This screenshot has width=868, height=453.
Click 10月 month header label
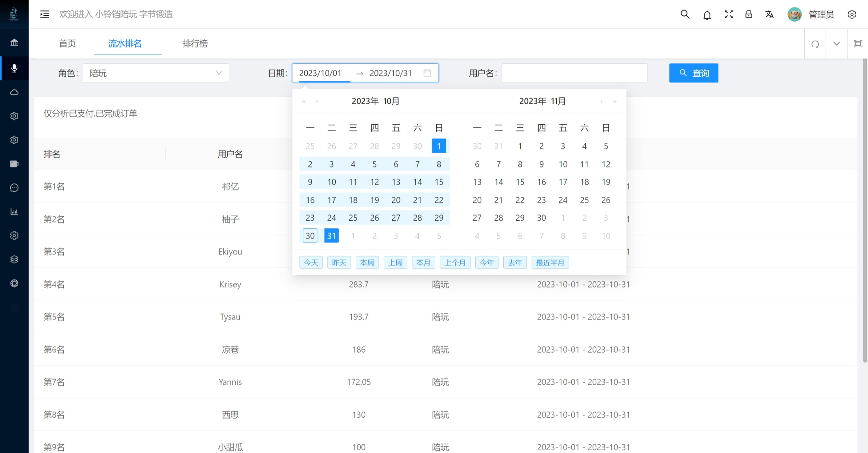tap(391, 101)
